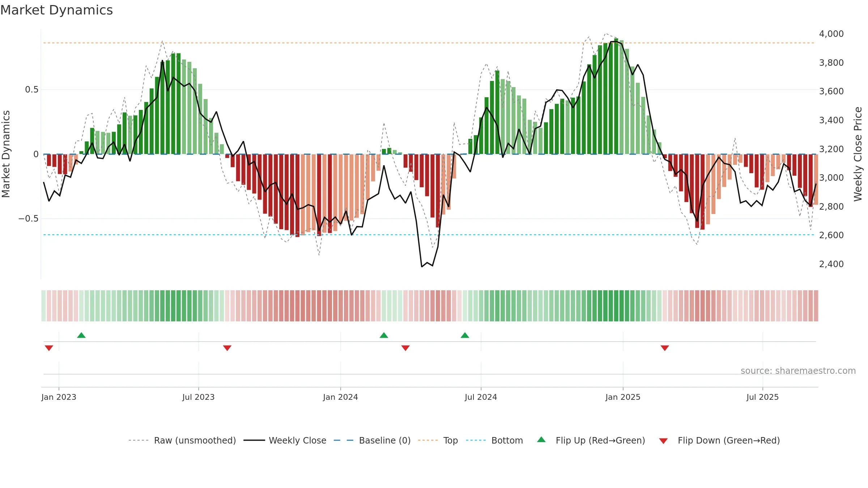This screenshot has width=868, height=488.
Task: Click the tallest dark green bar near Jan 2025
Action: (616, 96)
